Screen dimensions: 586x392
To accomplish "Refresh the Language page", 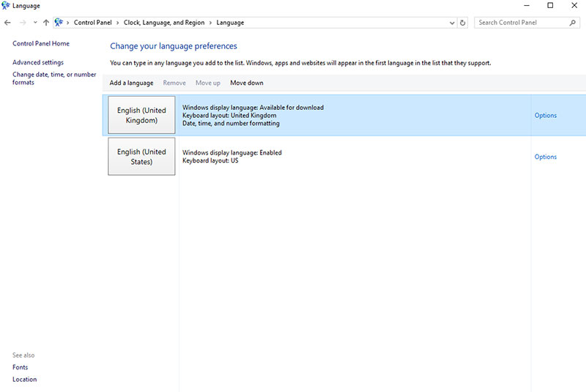I will 462,23.
